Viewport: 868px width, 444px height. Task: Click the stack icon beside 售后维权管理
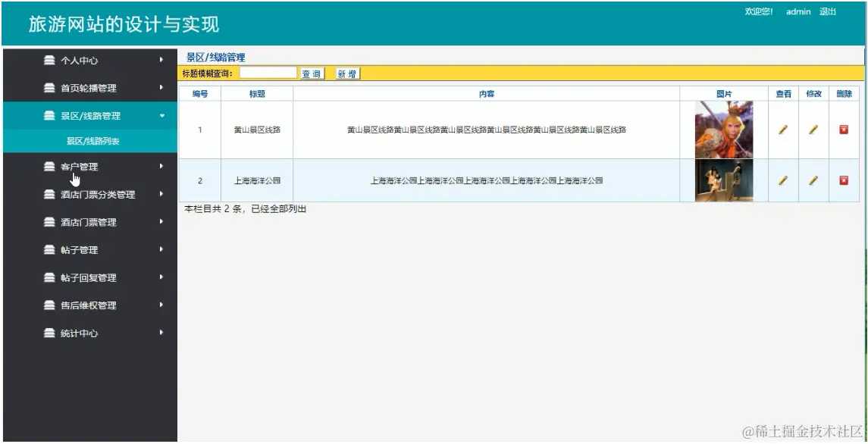pyautogui.click(x=50, y=305)
